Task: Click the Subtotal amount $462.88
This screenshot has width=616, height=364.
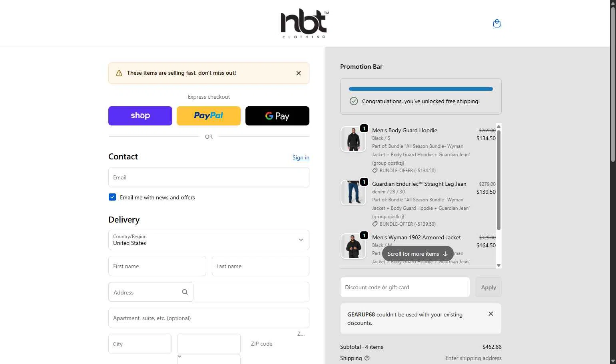Action: pyautogui.click(x=492, y=347)
